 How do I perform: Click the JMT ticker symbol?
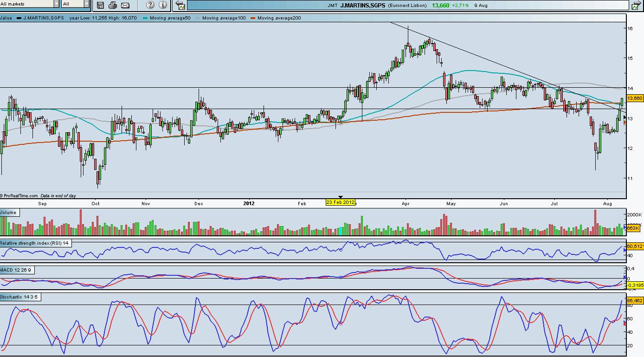coord(332,6)
